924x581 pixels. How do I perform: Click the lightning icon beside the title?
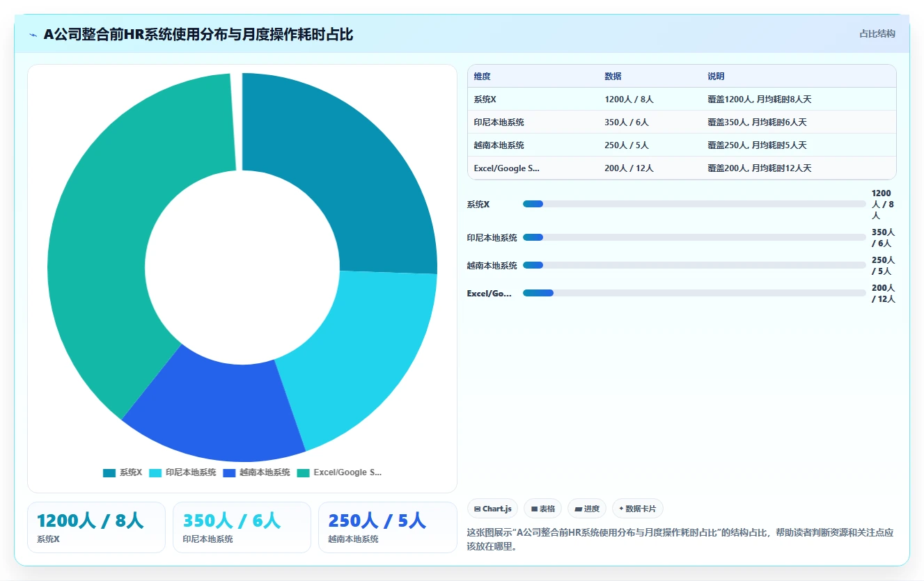tap(33, 35)
